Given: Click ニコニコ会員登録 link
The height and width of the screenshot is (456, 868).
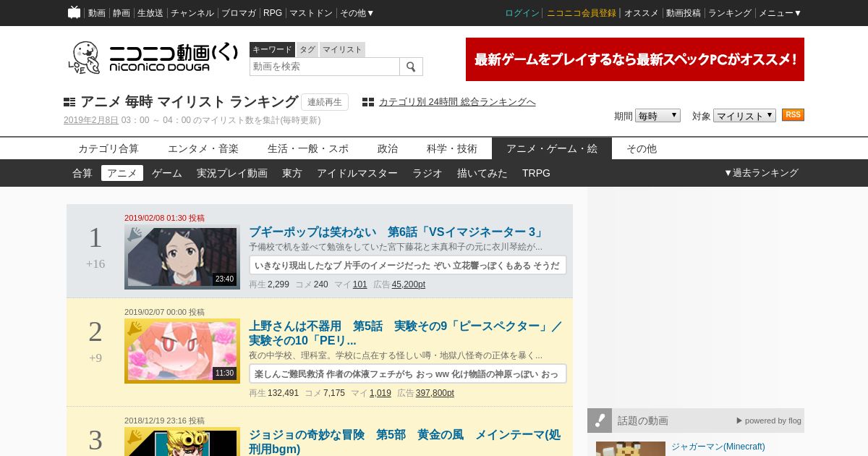Looking at the screenshot, I should pyautogui.click(x=582, y=13).
